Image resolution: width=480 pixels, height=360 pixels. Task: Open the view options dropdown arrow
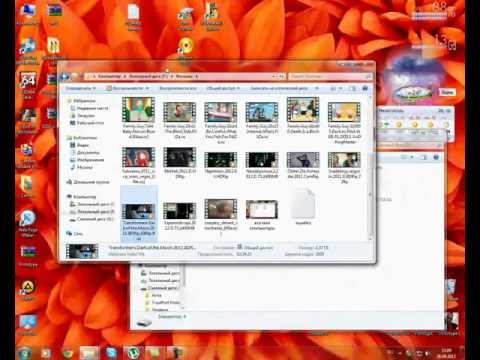pyautogui.click(x=341, y=88)
